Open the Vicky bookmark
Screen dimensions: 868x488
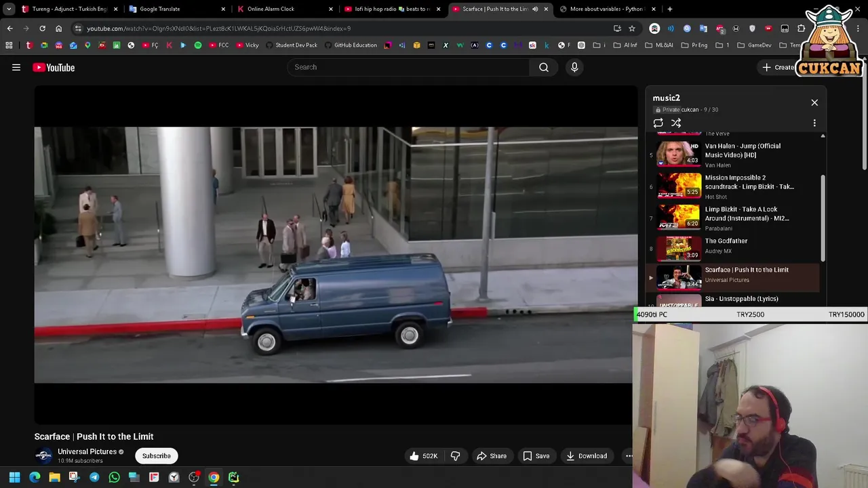tap(247, 45)
